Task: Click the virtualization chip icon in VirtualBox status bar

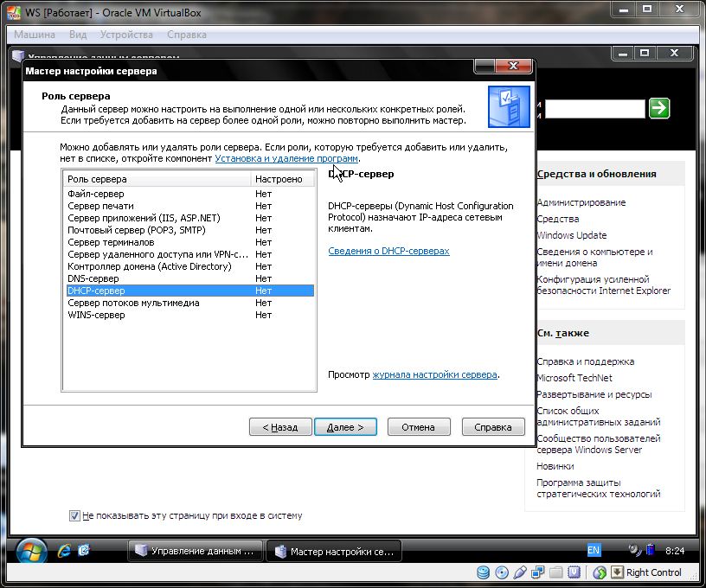Action: coord(574,572)
